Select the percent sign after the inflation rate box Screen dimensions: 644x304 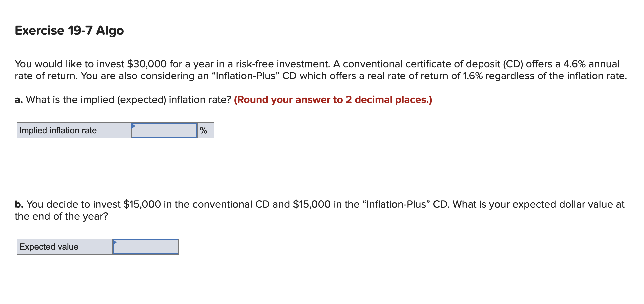pos(204,130)
